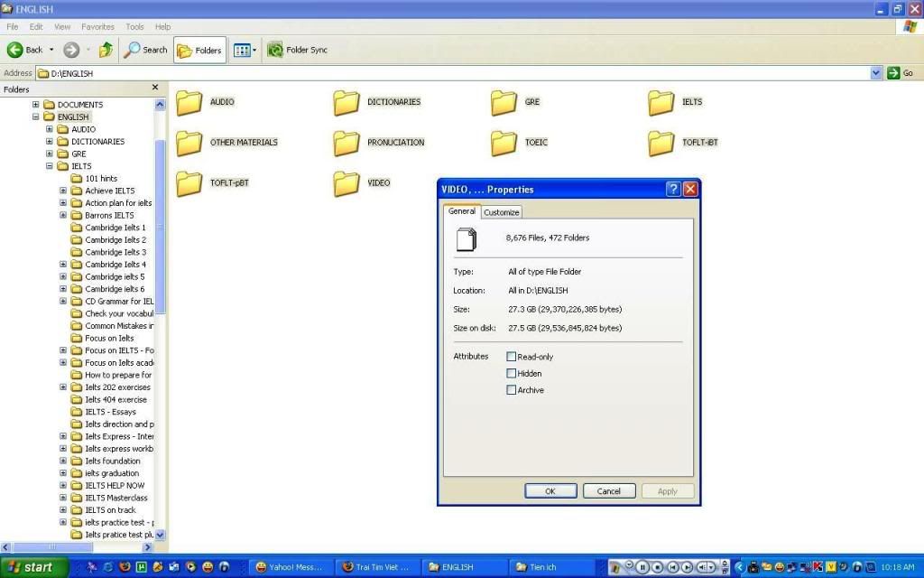924x578 pixels.
Task: Launch Folder Sync from the toolbar
Action: coord(297,51)
